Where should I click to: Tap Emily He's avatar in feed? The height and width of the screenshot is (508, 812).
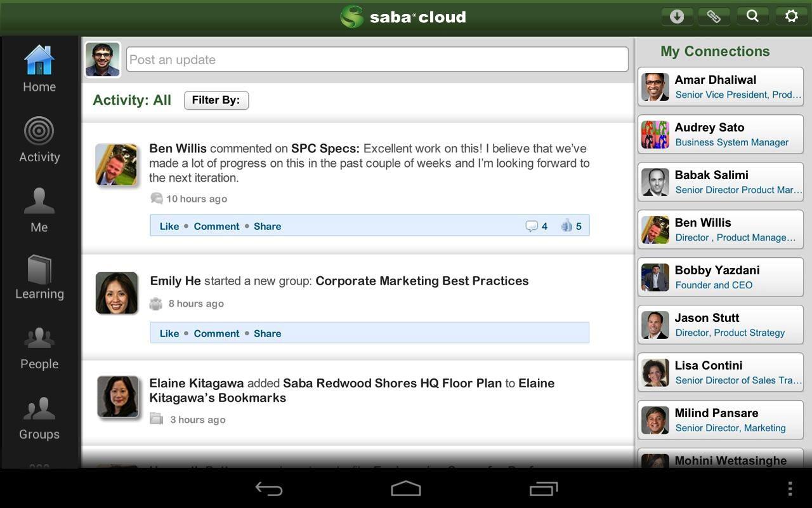117,293
